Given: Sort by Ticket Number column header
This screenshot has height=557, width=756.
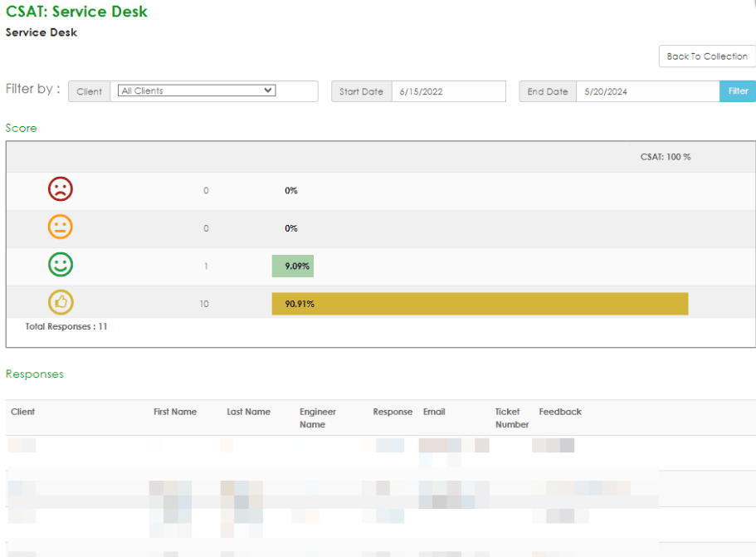Looking at the screenshot, I should pyautogui.click(x=511, y=418).
